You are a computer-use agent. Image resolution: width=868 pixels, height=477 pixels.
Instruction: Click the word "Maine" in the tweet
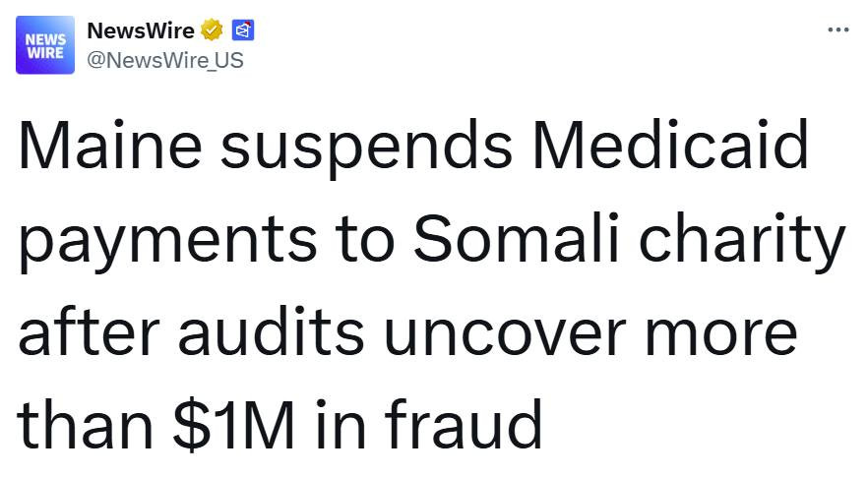(109, 147)
